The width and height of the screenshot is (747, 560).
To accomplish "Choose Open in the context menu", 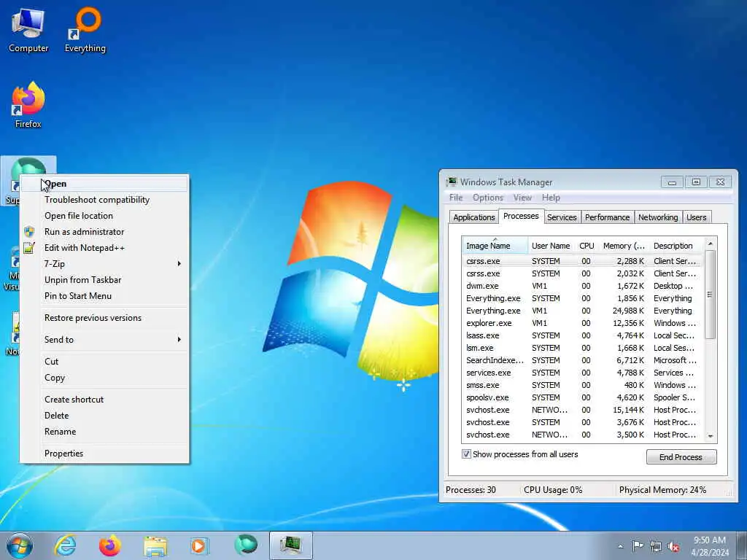I will coord(104,184).
